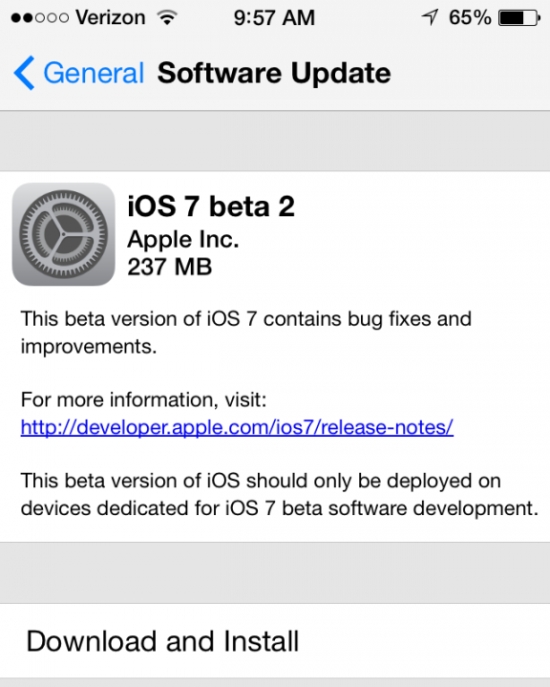Tap Download and Install
550x687 pixels.
[x=275, y=641]
